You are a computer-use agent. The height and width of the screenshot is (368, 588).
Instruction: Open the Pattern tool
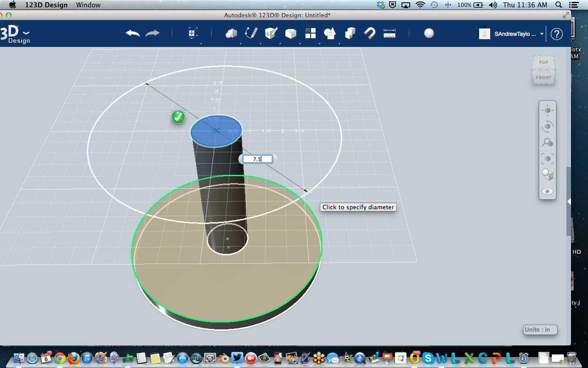pyautogui.click(x=311, y=33)
